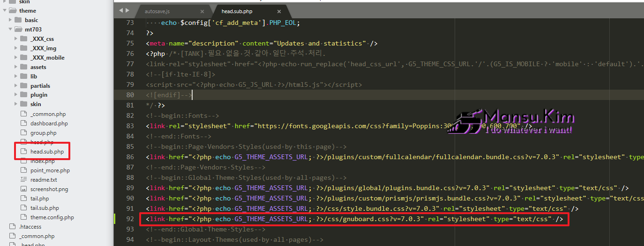This screenshot has height=246, width=644.
Task: Click the previous tab arrow icon
Action: click(x=121, y=10)
